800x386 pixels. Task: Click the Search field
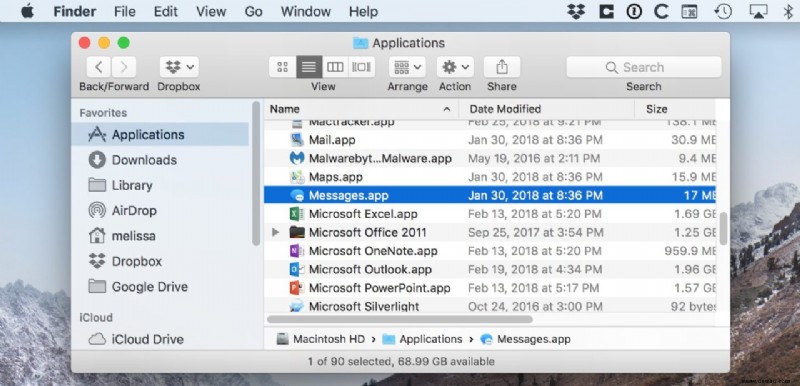(644, 67)
